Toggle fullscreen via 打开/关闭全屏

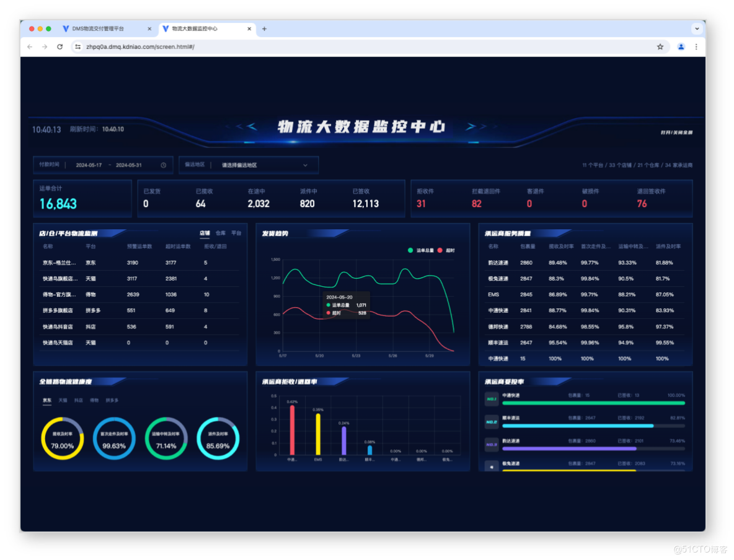676,133
